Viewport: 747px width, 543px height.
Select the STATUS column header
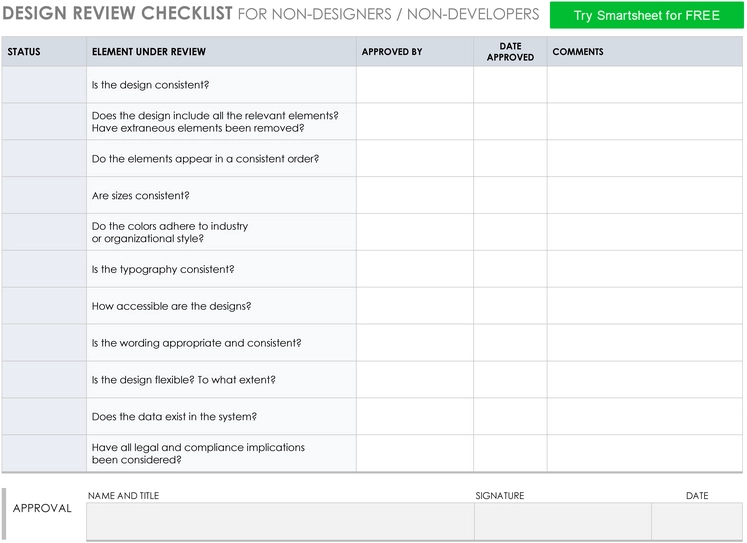[44, 51]
